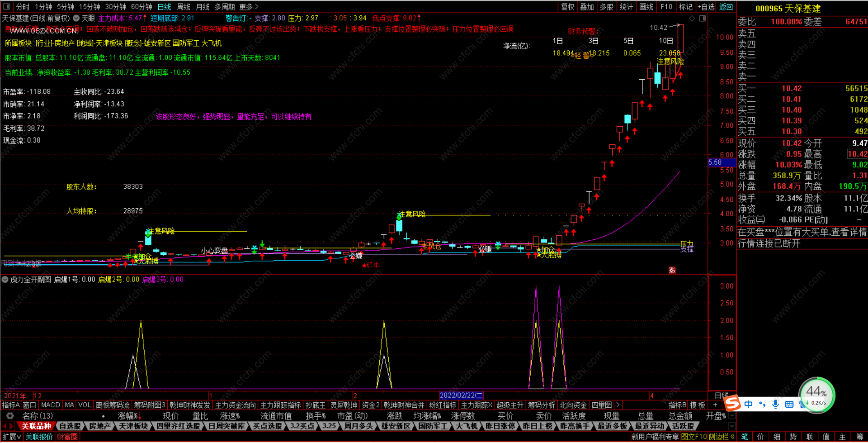868x443 pixels.
Task: Select the 15分钟 timeframe
Action: point(90,7)
